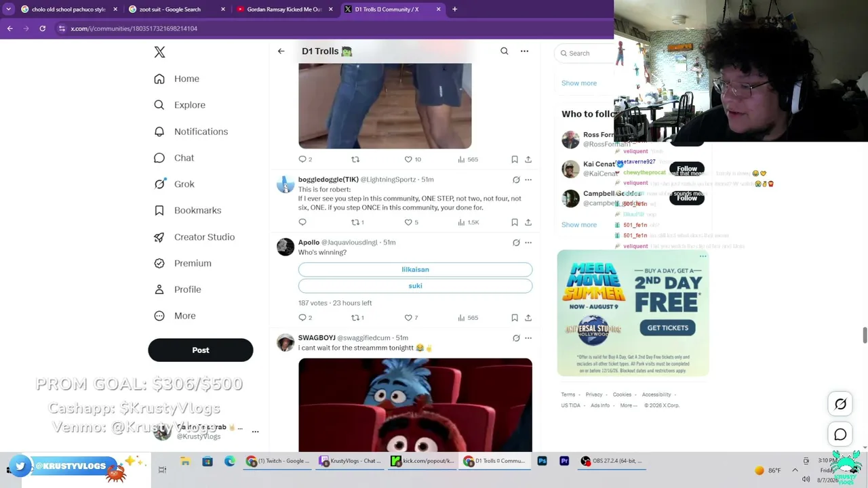868x488 pixels.
Task: Go to Home in the sidebar
Action: [x=177, y=79]
